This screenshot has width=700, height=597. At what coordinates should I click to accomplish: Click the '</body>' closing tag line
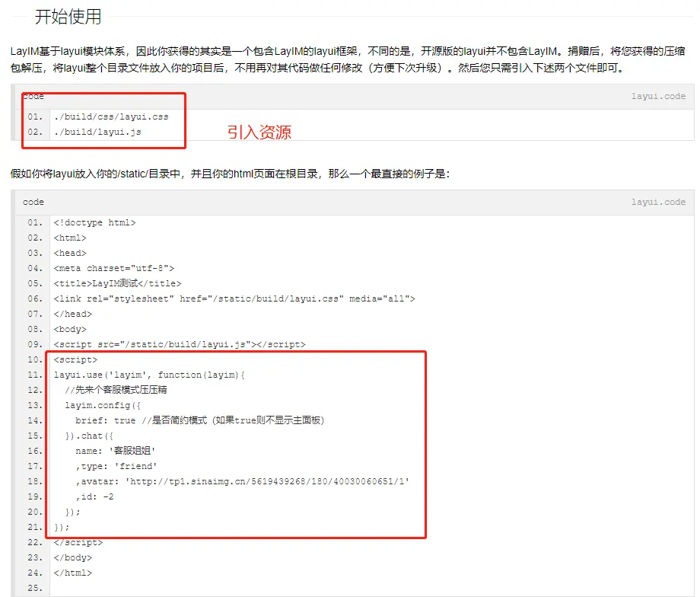pos(73,557)
